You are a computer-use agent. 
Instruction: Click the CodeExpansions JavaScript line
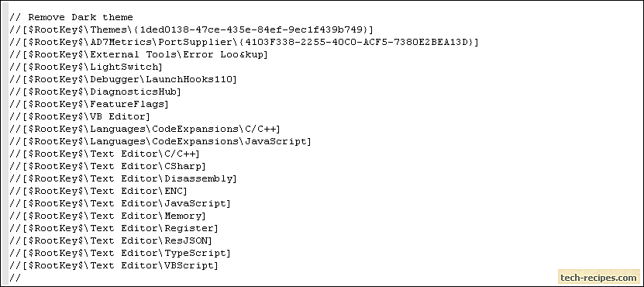[x=160, y=141]
